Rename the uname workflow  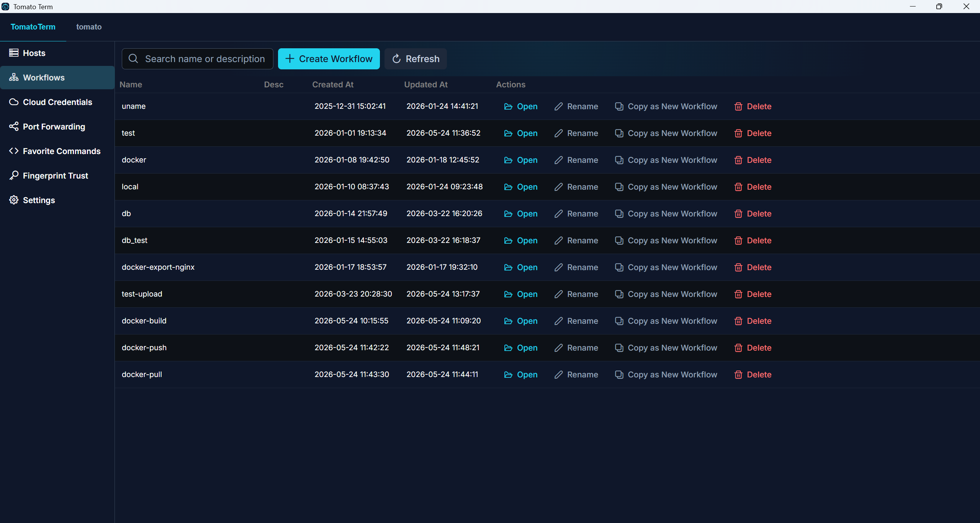[x=576, y=107]
